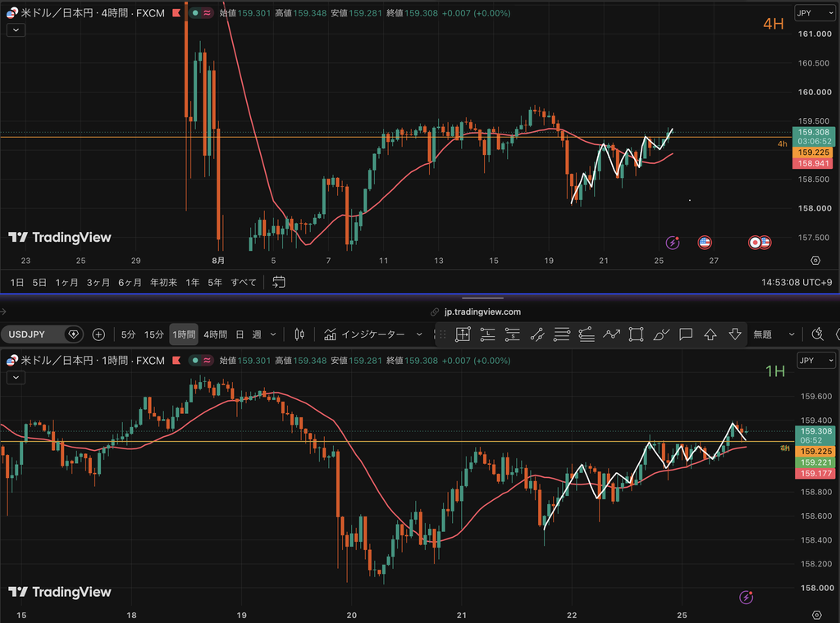The width and height of the screenshot is (840, 623).
Task: Open the USDJPY symbol search box
Action: (x=42, y=334)
